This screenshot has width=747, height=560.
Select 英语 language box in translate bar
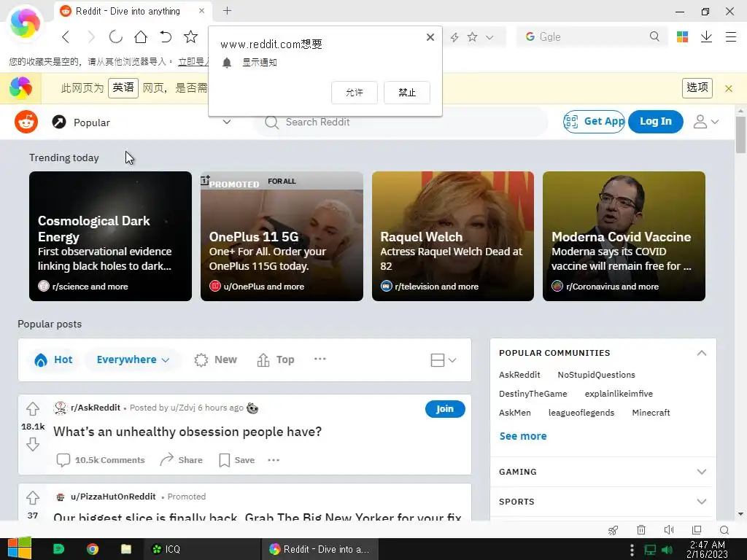click(x=123, y=87)
